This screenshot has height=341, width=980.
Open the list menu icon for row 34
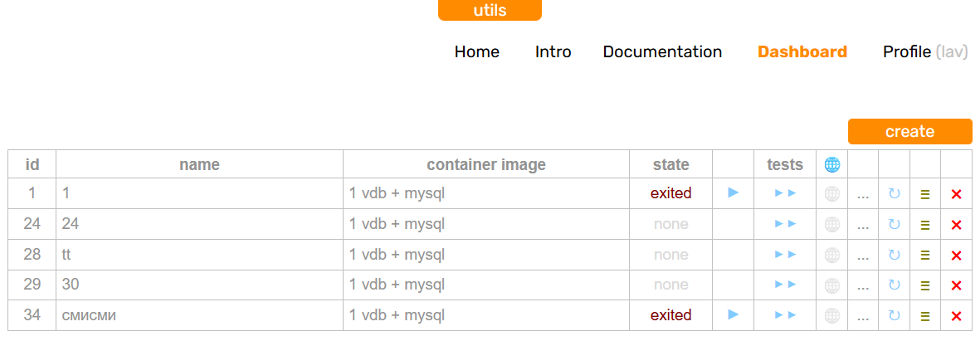tap(925, 316)
